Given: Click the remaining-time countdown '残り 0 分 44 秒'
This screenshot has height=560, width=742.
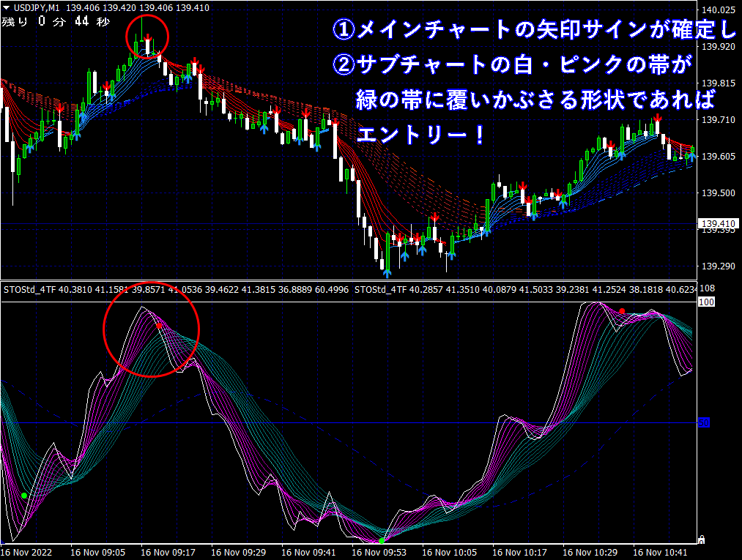Looking at the screenshot, I should [x=56, y=21].
